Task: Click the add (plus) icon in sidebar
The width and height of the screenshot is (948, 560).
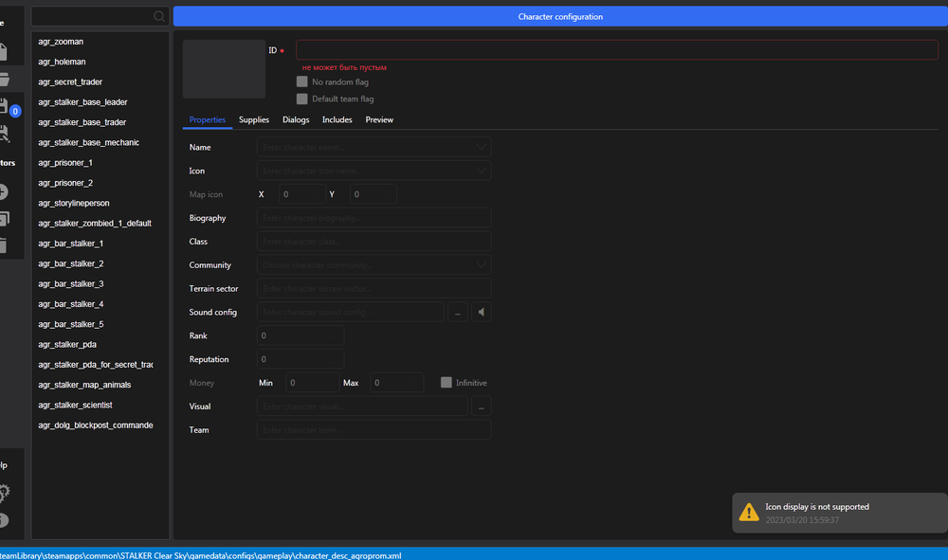Action: pos(4,190)
